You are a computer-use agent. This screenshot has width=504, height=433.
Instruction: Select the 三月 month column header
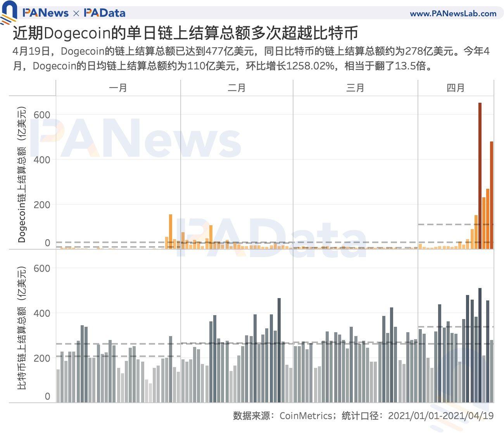[355, 88]
